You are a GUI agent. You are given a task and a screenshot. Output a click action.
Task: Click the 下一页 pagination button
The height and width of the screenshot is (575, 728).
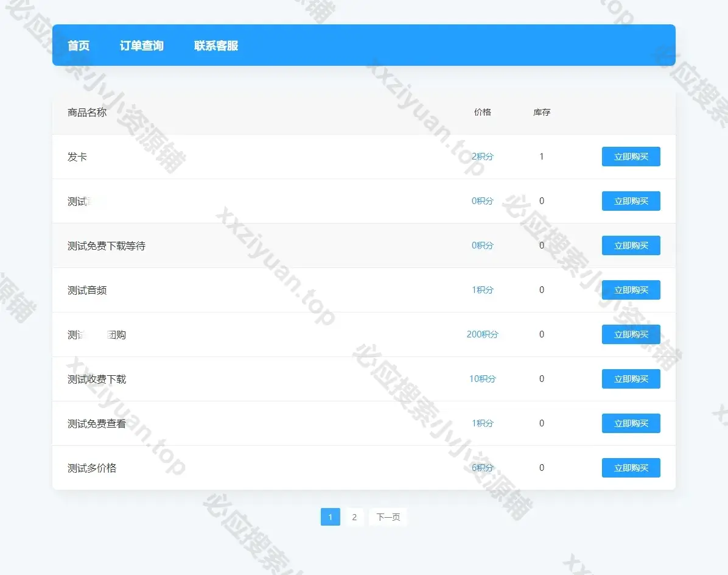[x=388, y=517]
